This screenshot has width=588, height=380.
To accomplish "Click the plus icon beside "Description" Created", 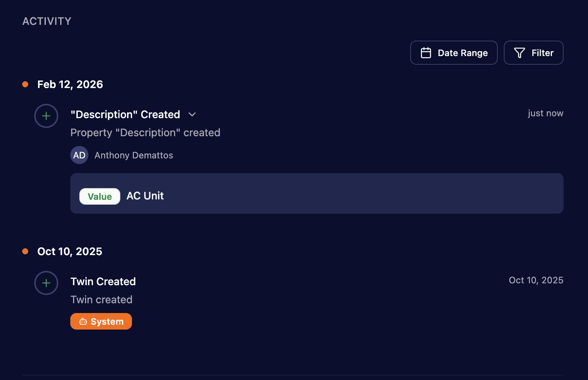I will coord(46,116).
